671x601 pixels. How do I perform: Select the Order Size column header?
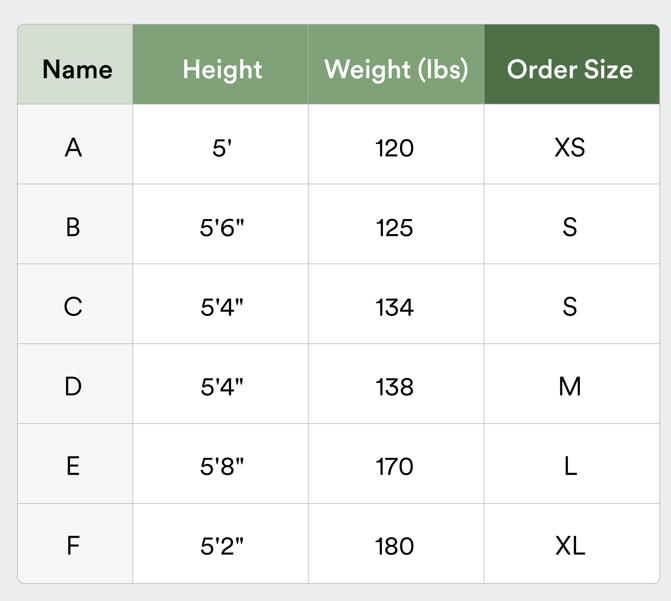coord(570,69)
